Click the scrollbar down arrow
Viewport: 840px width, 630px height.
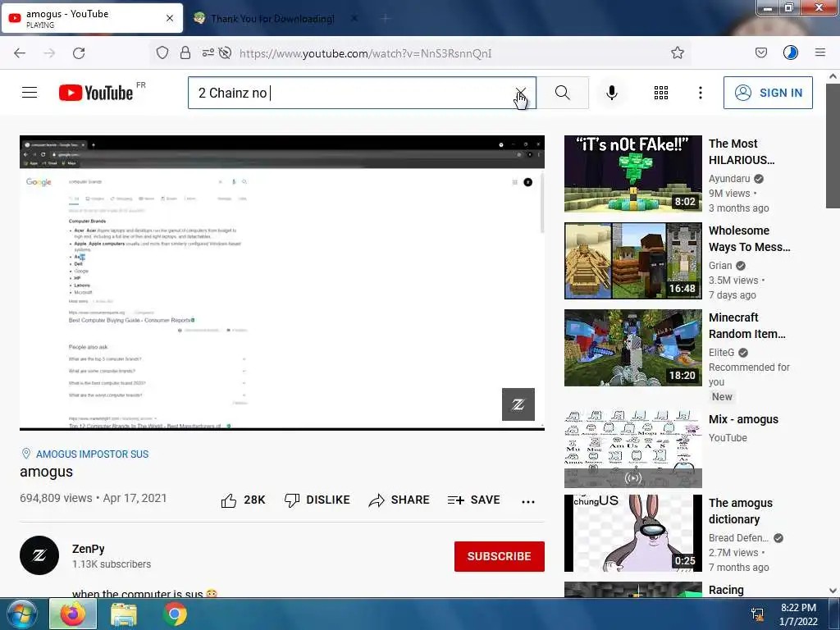[x=833, y=591]
